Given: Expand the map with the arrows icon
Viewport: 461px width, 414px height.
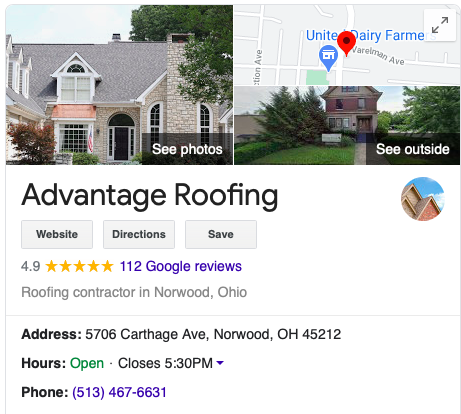Looking at the screenshot, I should [x=440, y=25].
